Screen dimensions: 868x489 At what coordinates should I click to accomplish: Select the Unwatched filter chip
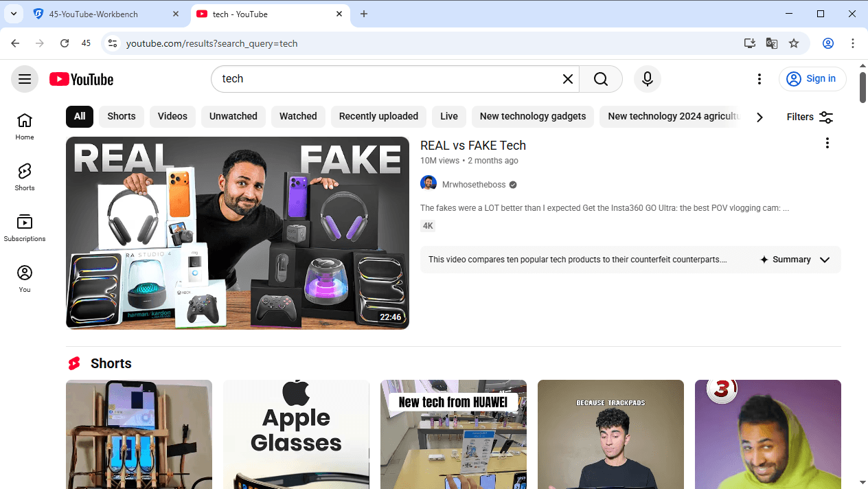click(233, 117)
